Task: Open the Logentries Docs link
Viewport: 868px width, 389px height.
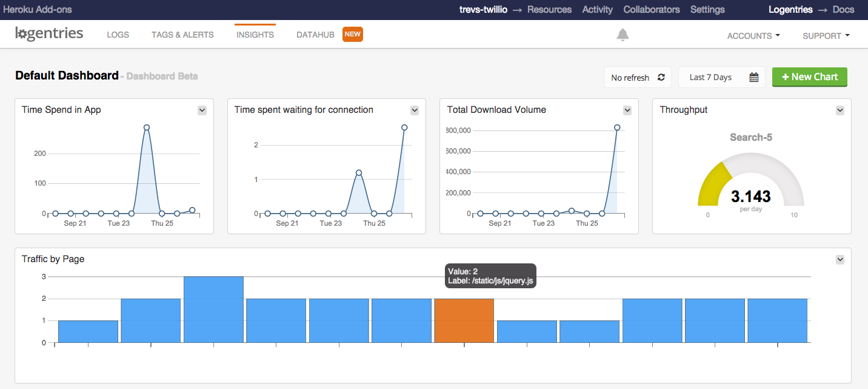Action: 843,10
